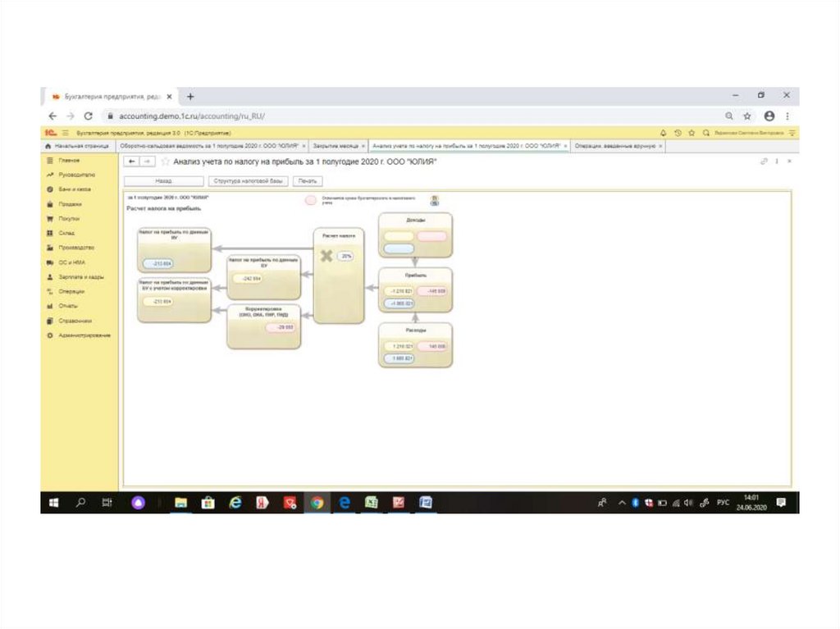Switch to 'Операции, введенные вручную' tab
The width and height of the screenshot is (840, 629).
(x=615, y=145)
